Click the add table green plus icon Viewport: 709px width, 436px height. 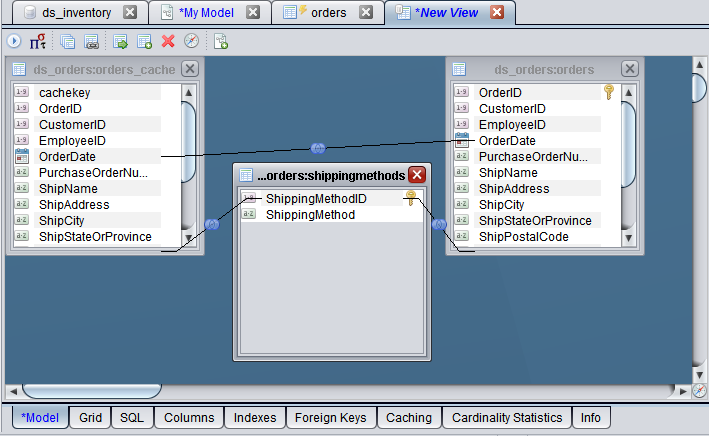(x=144, y=42)
